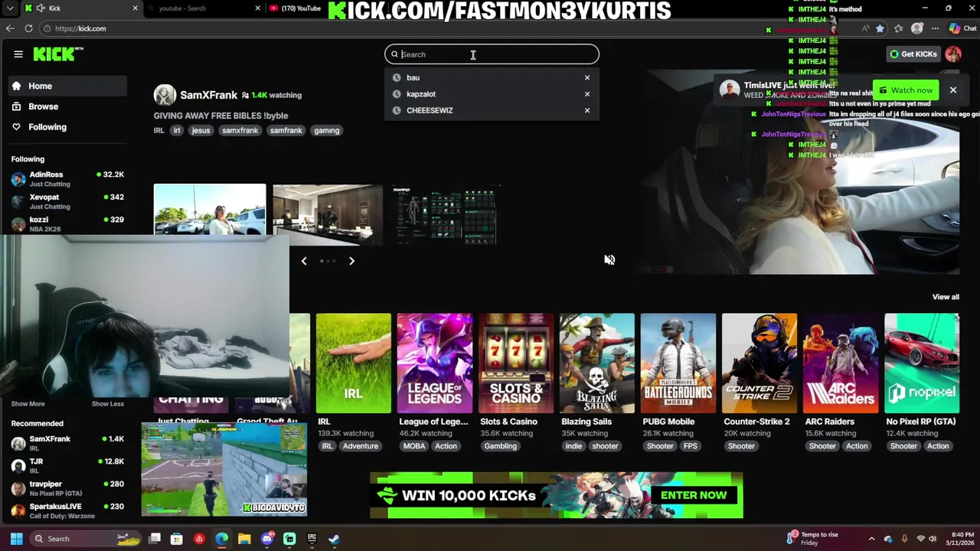
Task: Select recent search 'CHEESEWIZ'
Action: tap(430, 110)
